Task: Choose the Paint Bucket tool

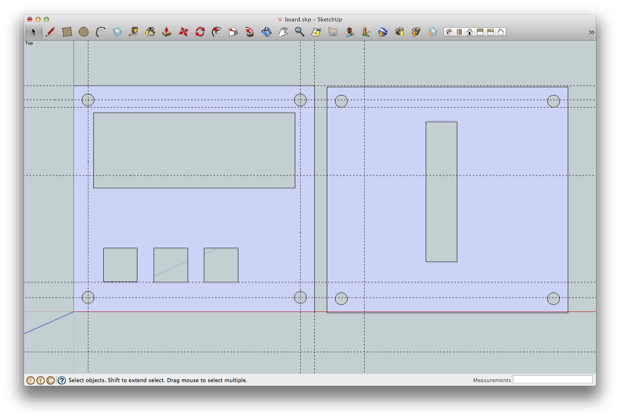Action: coord(150,32)
